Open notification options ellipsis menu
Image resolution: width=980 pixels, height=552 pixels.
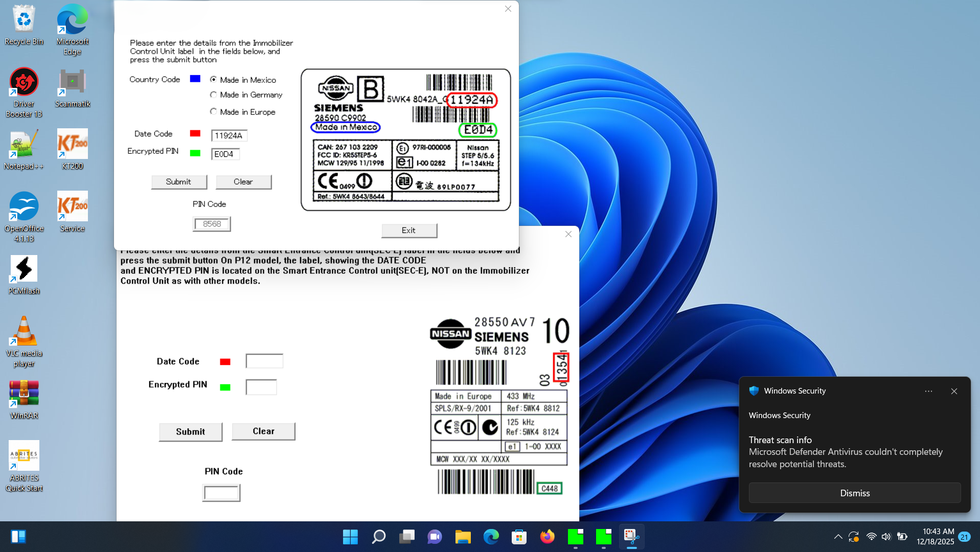[928, 391]
